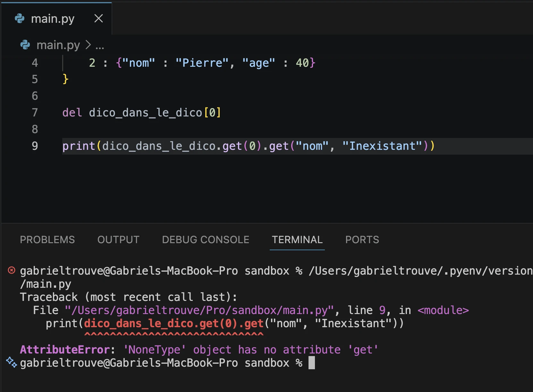The height and width of the screenshot is (392, 533).
Task: Click the AttributeError text in terminal
Action: click(x=65, y=349)
